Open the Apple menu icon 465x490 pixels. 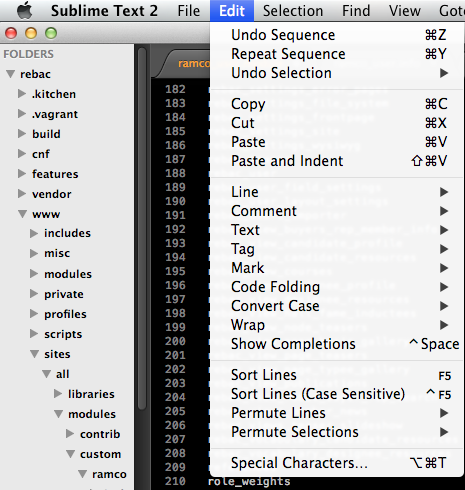(24, 10)
